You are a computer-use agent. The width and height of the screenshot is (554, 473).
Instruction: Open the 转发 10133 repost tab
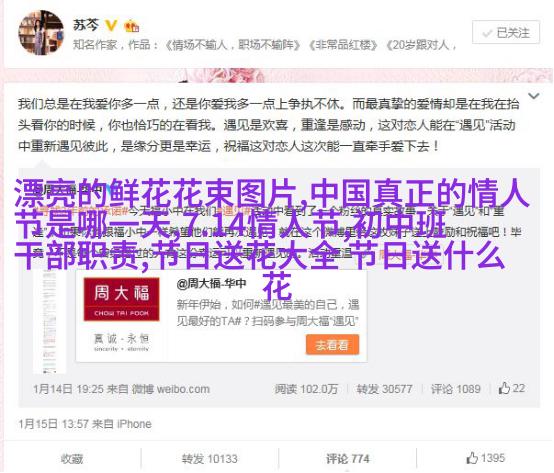[210, 459]
